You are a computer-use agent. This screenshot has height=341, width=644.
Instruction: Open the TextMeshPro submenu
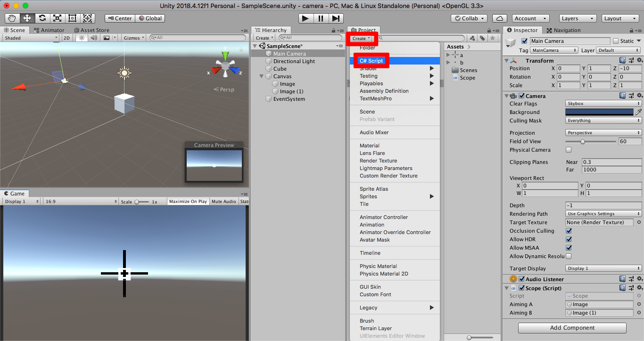(395, 98)
